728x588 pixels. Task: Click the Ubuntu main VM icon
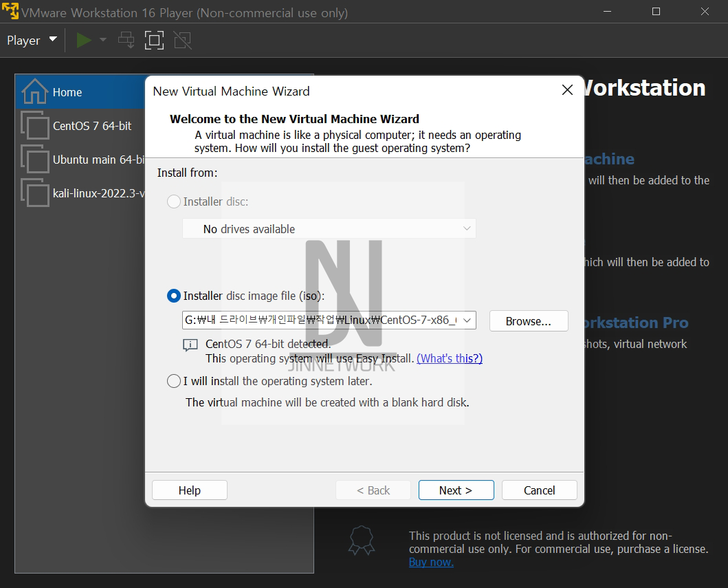point(35,159)
